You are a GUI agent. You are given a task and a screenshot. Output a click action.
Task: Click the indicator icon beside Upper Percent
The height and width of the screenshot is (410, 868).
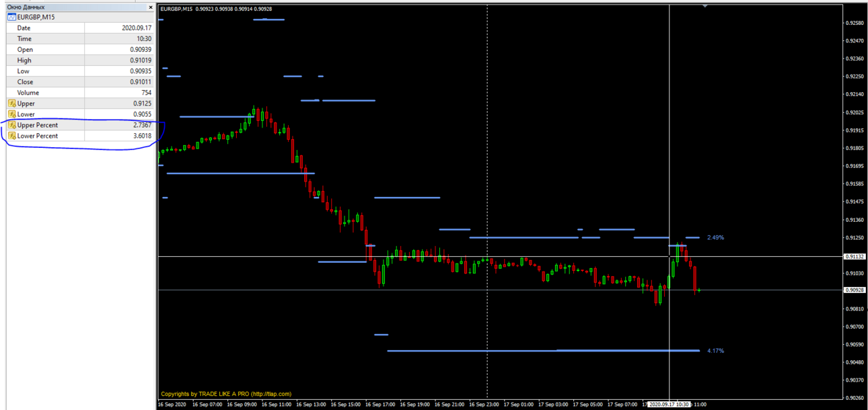click(x=11, y=125)
